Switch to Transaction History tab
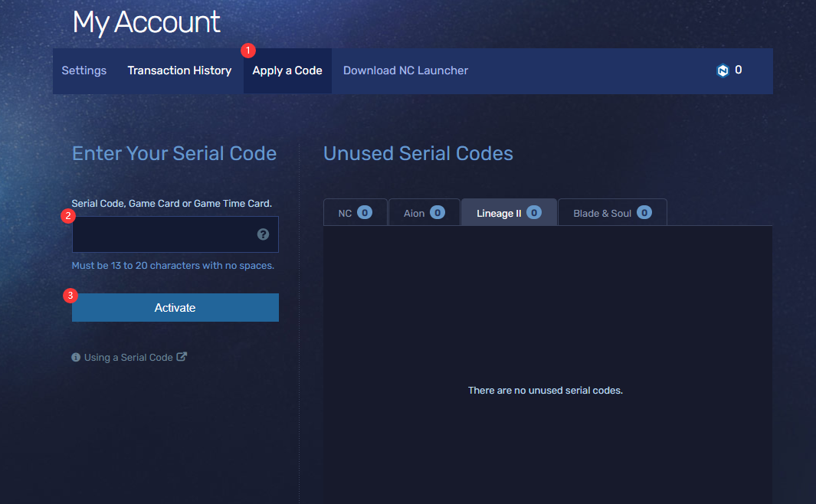 click(x=179, y=70)
